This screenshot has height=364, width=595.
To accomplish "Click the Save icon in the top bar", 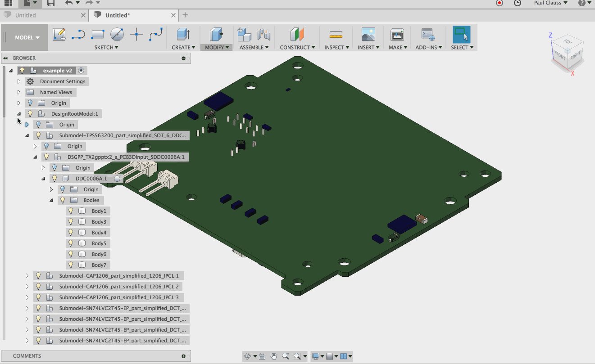I will [51, 3].
